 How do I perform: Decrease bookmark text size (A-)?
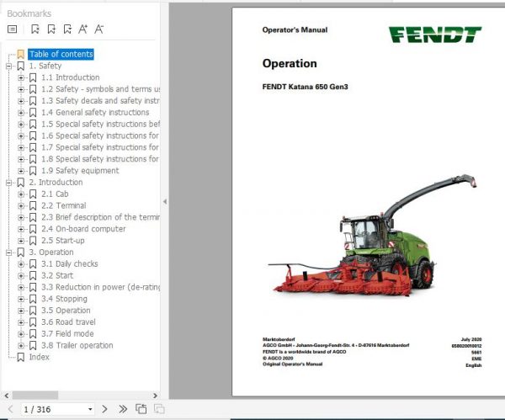pos(98,29)
